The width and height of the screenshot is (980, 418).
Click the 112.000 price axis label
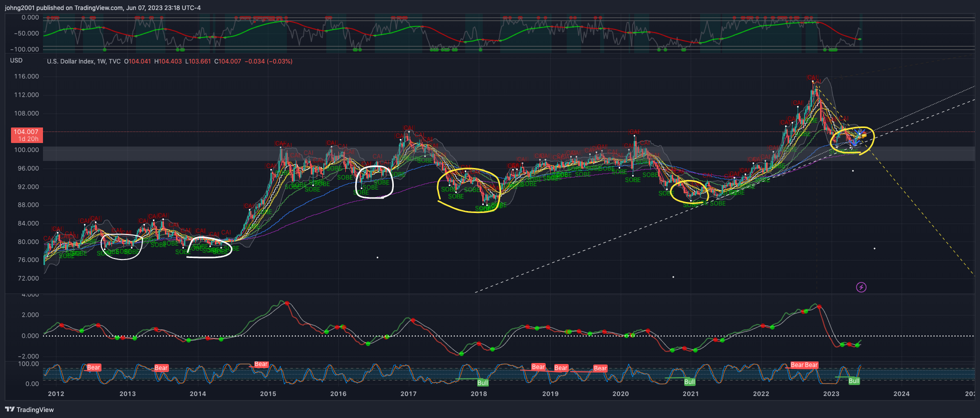[26, 95]
